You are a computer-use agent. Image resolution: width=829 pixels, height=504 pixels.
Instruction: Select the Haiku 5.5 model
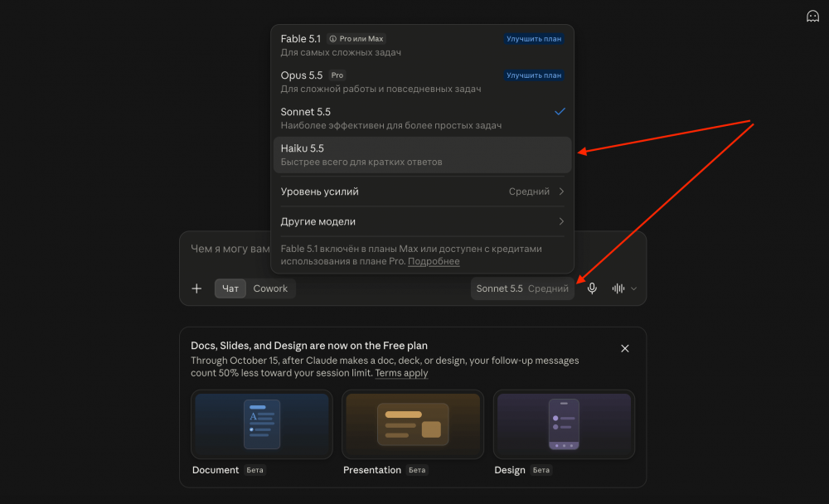click(423, 155)
